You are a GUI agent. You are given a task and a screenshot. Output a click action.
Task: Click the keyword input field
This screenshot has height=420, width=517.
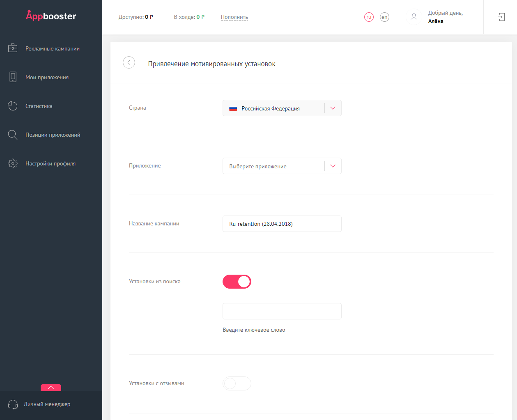pyautogui.click(x=282, y=311)
